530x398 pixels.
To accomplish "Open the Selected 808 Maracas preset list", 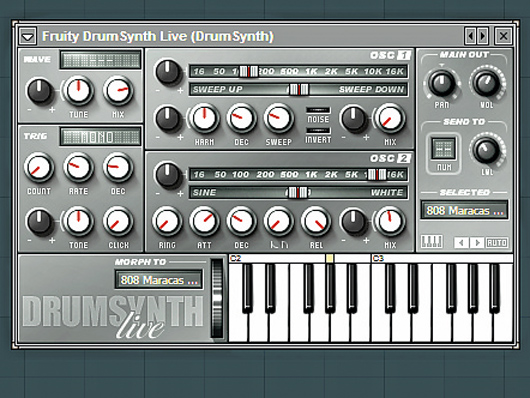I will [x=464, y=210].
